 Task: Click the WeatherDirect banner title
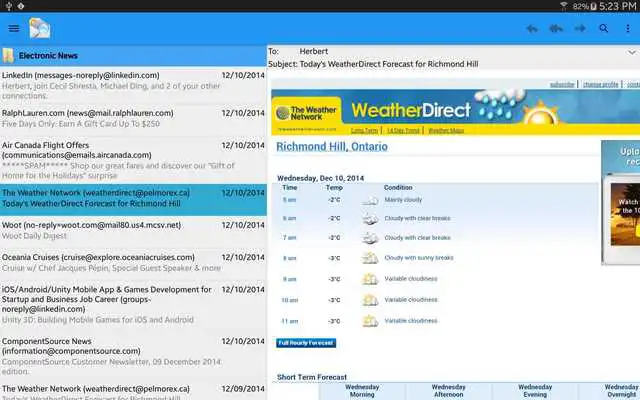tap(411, 110)
